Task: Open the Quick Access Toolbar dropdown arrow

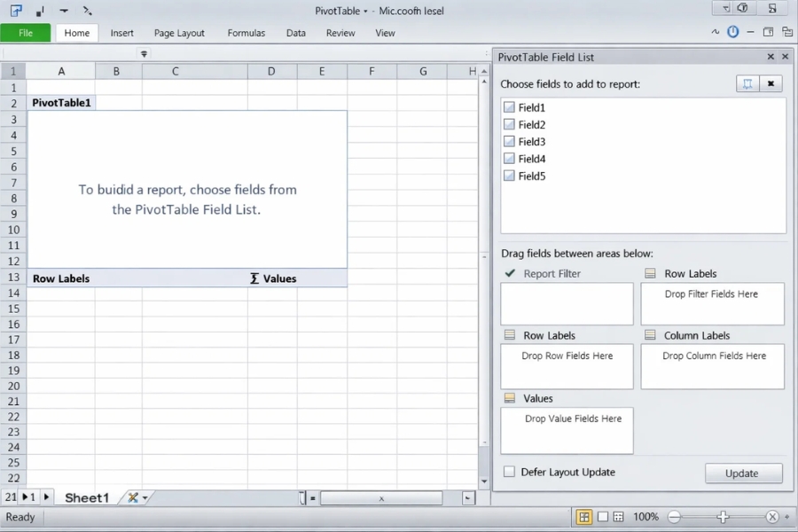Action: pyautogui.click(x=62, y=11)
